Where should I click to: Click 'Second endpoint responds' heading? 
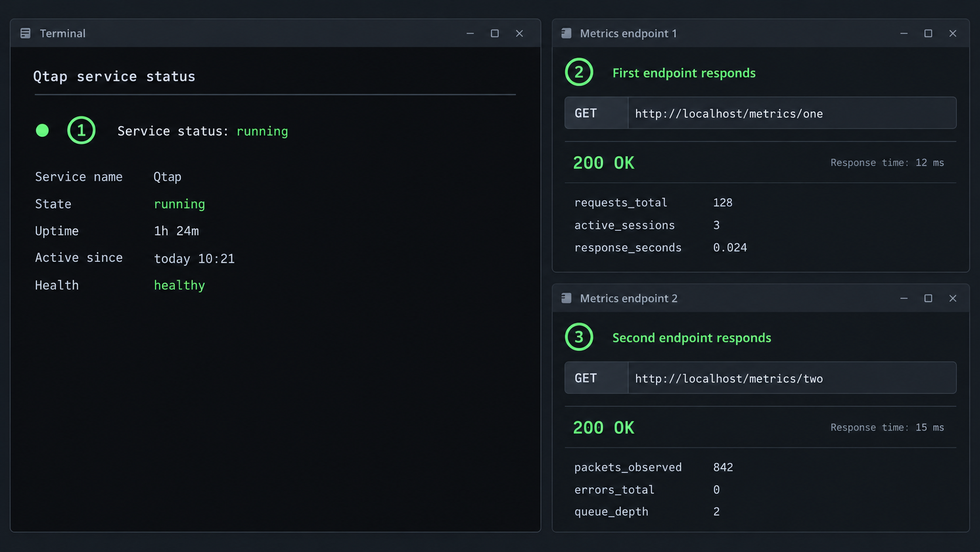[692, 338]
